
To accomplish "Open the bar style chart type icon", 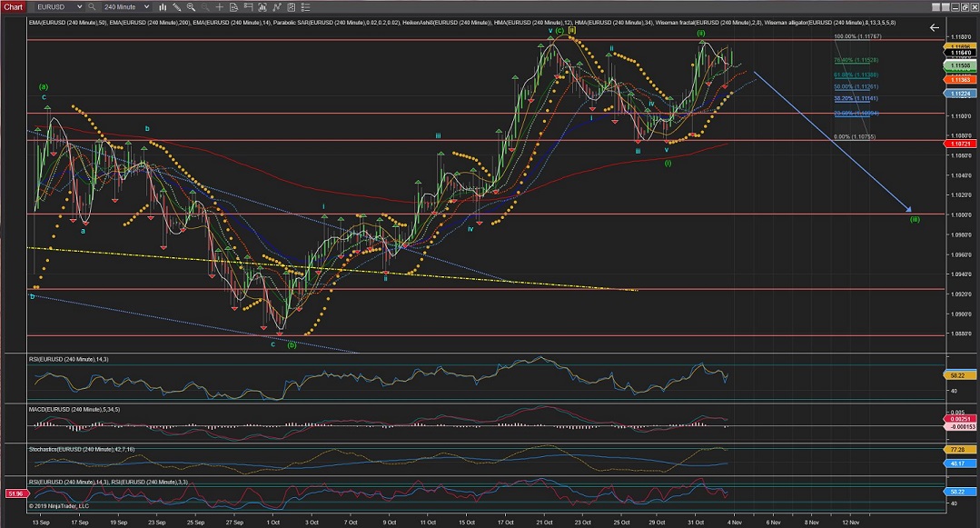I will (163, 7).
